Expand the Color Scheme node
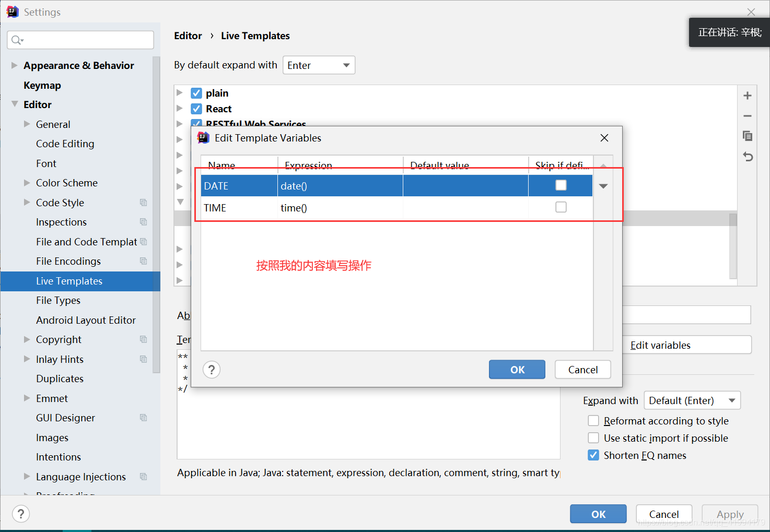 27,183
